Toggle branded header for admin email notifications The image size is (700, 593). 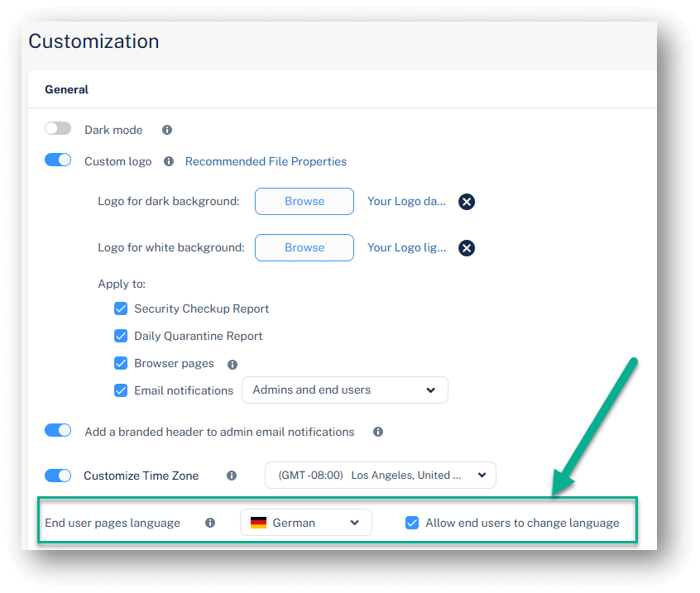pyautogui.click(x=58, y=431)
